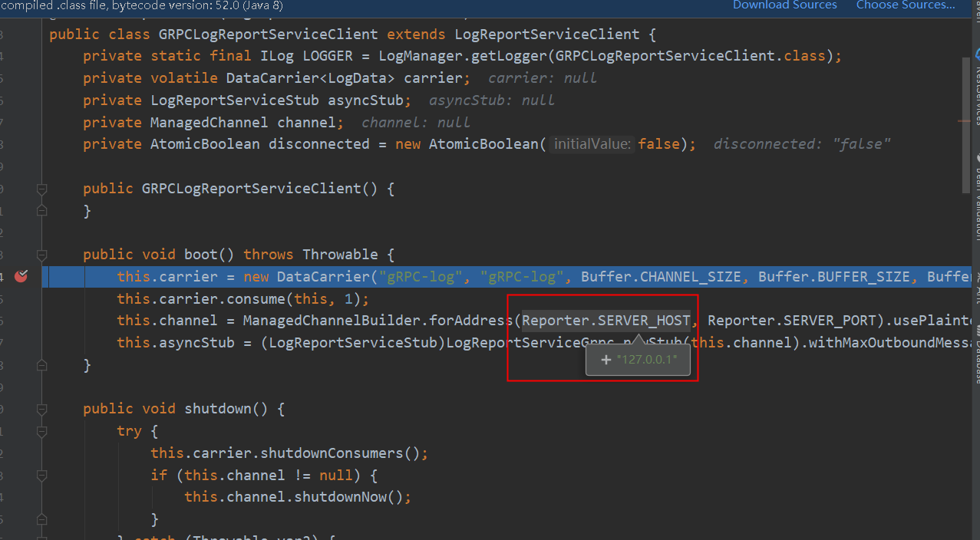980x540 pixels.
Task: Expand the "127.0.0.1" value tooltip plus sign
Action: [606, 360]
